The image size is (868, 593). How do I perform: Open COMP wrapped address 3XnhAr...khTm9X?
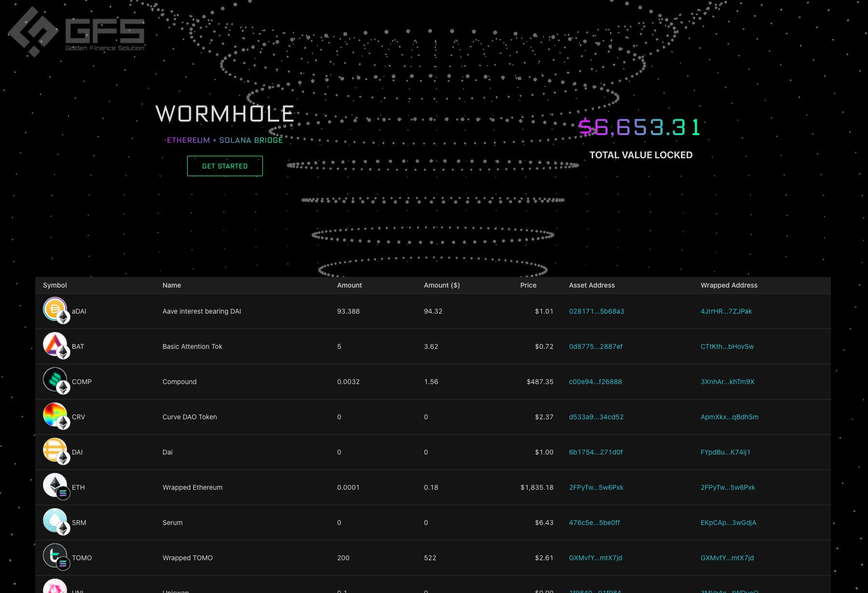pyautogui.click(x=728, y=382)
